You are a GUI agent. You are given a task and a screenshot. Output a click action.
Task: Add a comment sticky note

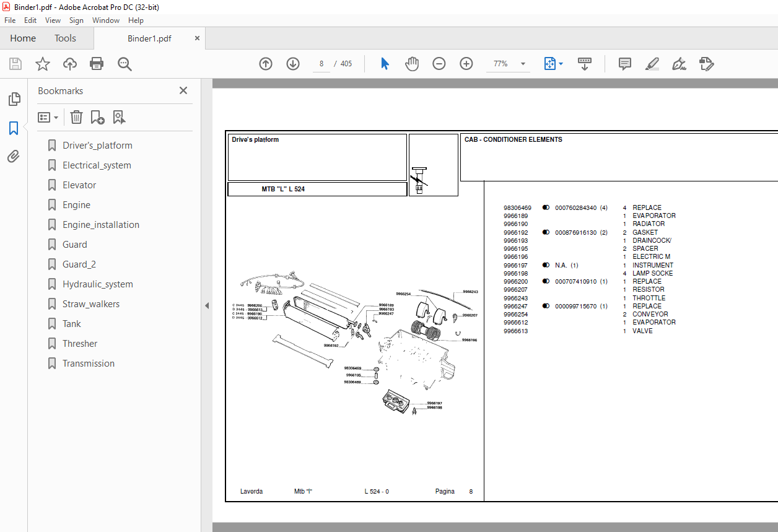coord(625,64)
